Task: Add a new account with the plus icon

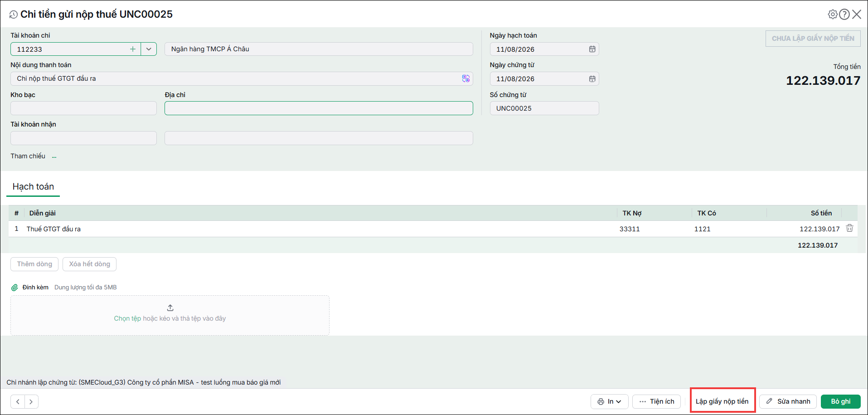Action: pyautogui.click(x=133, y=49)
